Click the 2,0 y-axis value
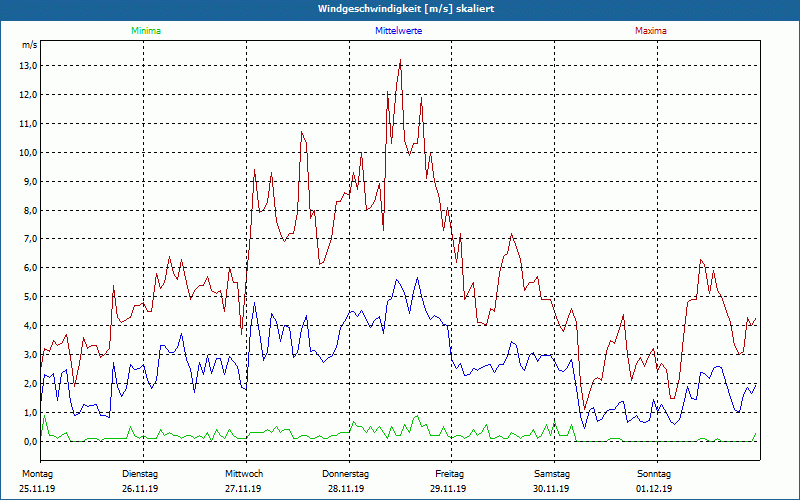Screen dimensions: 800x500 pos(30,384)
